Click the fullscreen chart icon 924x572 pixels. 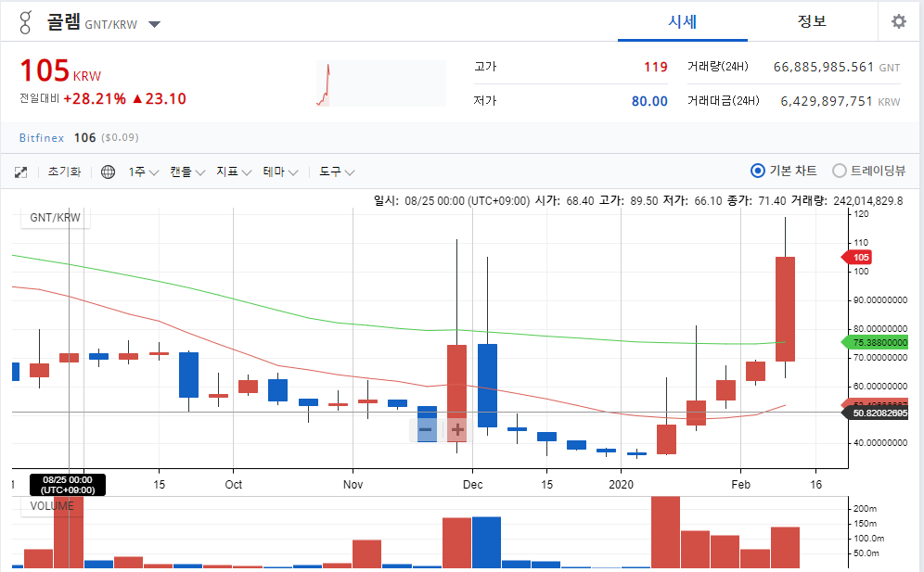[x=20, y=172]
